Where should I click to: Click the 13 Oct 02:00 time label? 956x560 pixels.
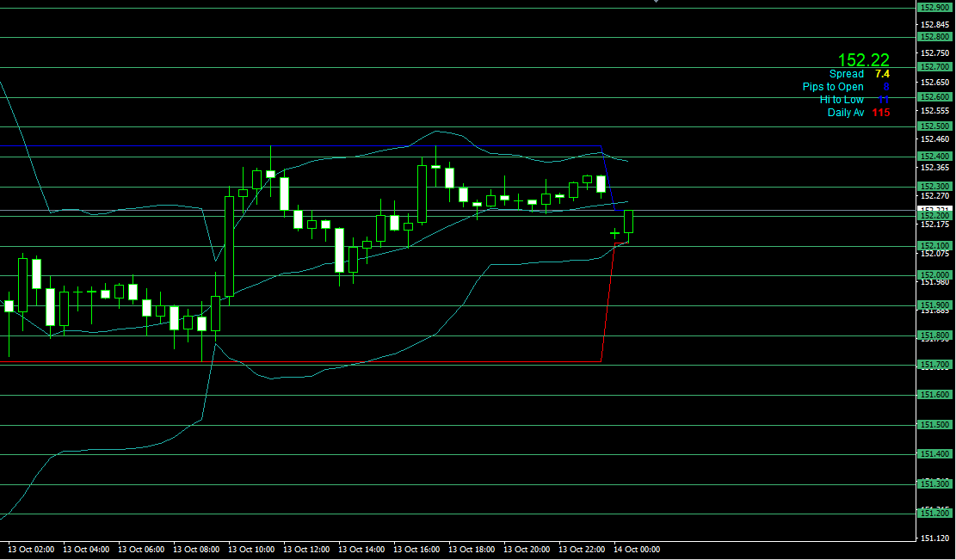tap(31, 549)
